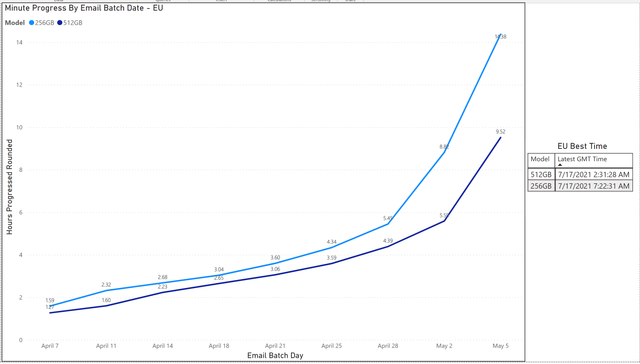The image size is (640, 364).
Task: Click the April 7 axis label
Action: pos(50,346)
